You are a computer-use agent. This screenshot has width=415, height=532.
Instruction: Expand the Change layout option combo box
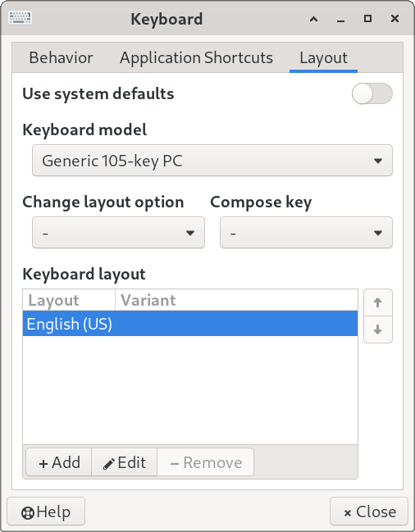click(x=118, y=233)
